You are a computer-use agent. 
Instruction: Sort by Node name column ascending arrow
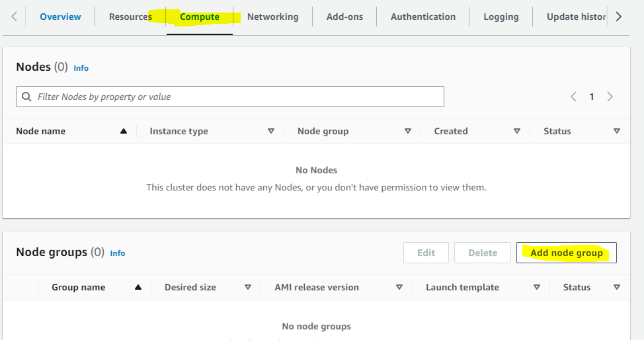(123, 131)
